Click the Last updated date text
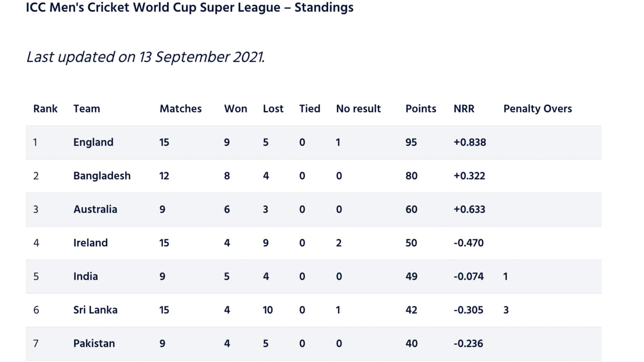 coord(146,57)
